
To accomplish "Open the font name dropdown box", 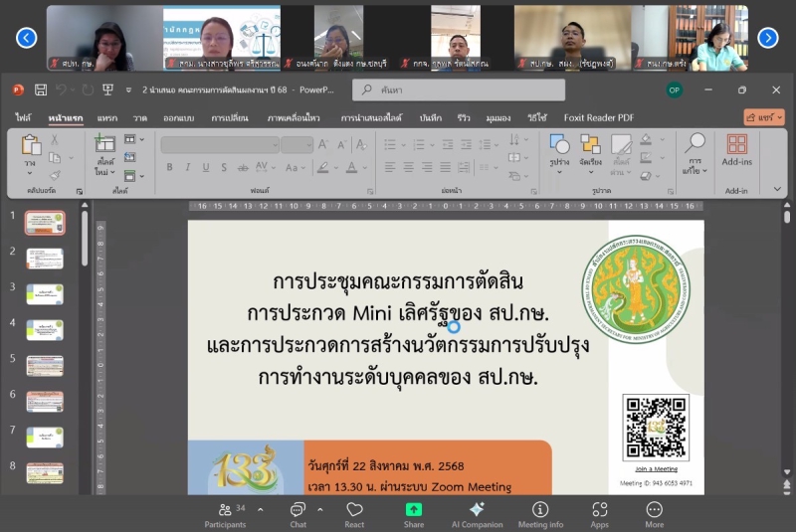I will (220, 144).
